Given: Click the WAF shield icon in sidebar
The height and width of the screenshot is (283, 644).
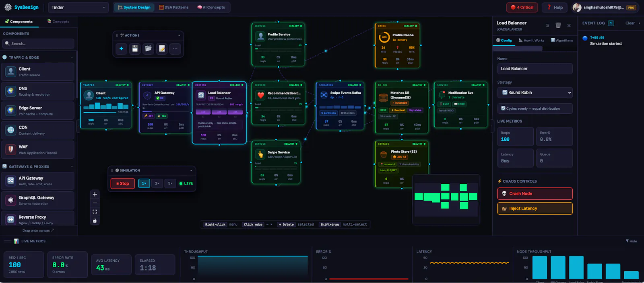Looking at the screenshot, I should tap(11, 150).
